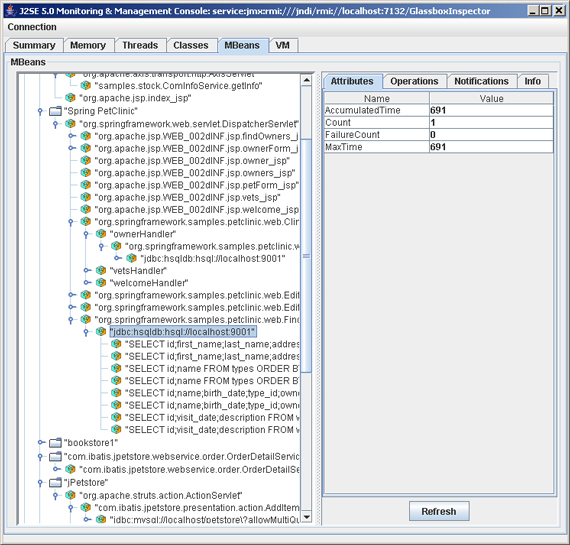Click the jPetstore folder icon

(x=55, y=483)
